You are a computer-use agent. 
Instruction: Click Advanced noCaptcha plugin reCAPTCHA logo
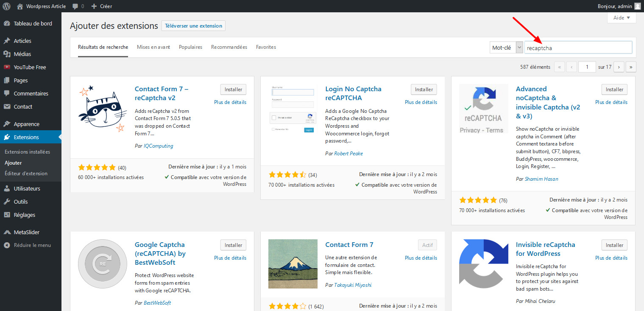point(483,109)
